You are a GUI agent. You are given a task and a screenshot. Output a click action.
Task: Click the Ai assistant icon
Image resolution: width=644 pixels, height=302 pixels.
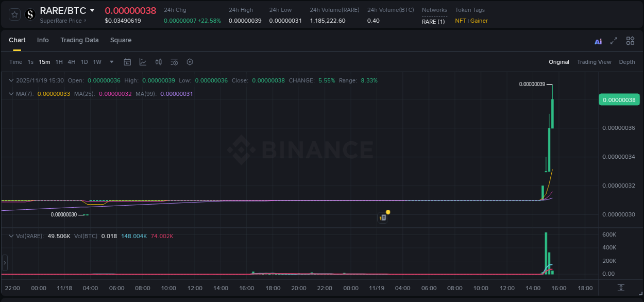coord(598,40)
